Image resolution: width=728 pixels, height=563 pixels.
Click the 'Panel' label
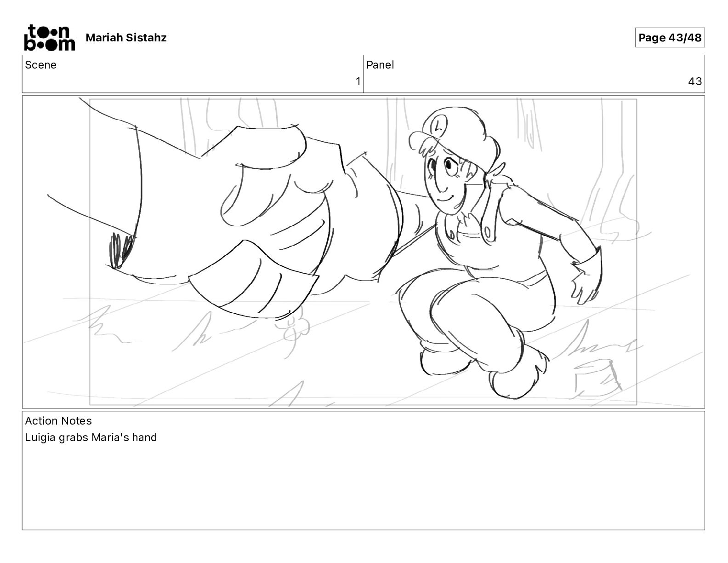380,65
